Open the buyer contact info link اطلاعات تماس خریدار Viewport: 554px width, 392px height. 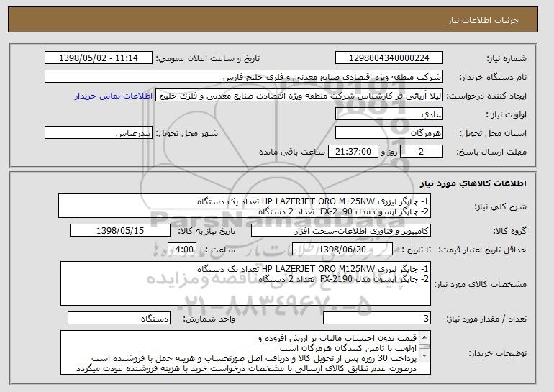point(114,96)
